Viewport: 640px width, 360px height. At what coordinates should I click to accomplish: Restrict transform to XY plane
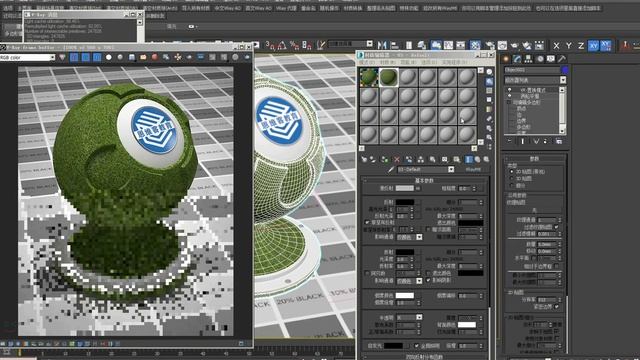(x=593, y=46)
